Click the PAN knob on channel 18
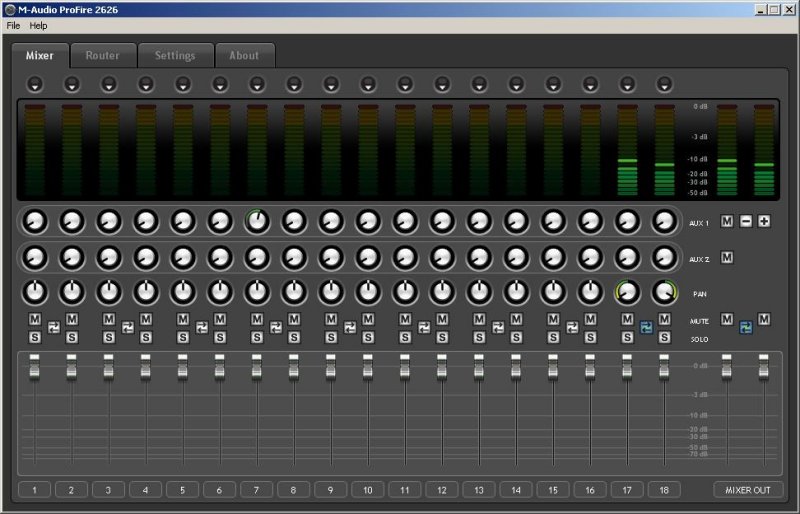This screenshot has height=514, width=800. [664, 292]
